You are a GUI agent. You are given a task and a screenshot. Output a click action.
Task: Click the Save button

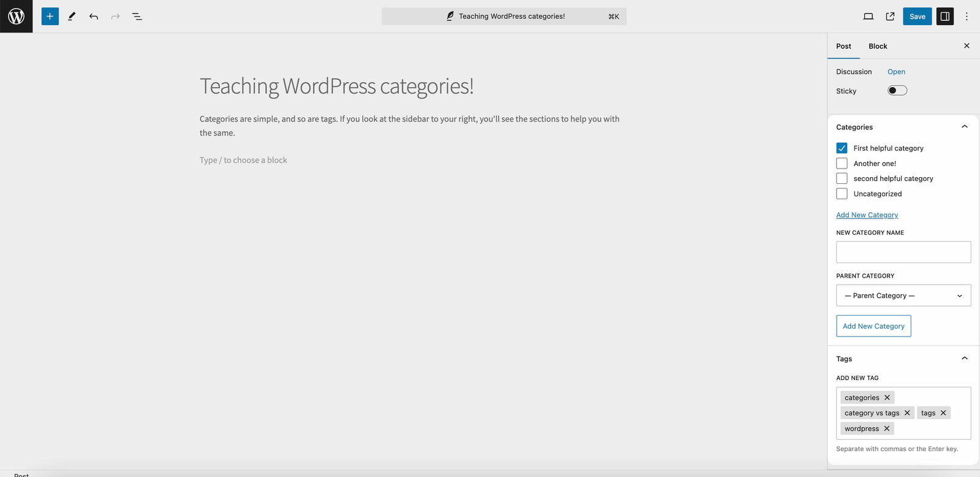917,17
